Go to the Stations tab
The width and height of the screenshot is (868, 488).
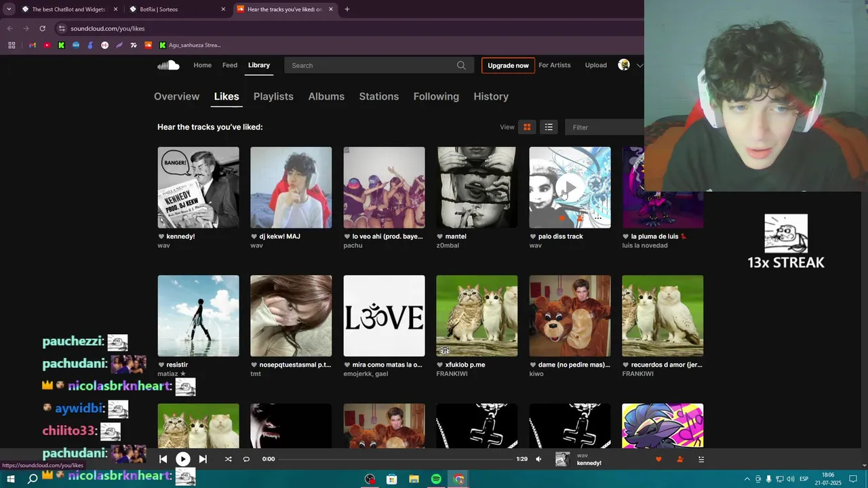coord(378,96)
